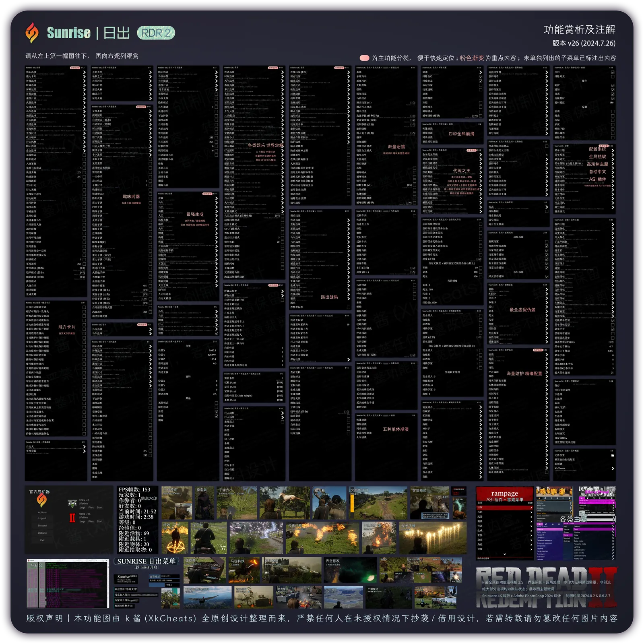Click Exit in the launcher sidebar
The height and width of the screenshot is (644, 644).
42,540
